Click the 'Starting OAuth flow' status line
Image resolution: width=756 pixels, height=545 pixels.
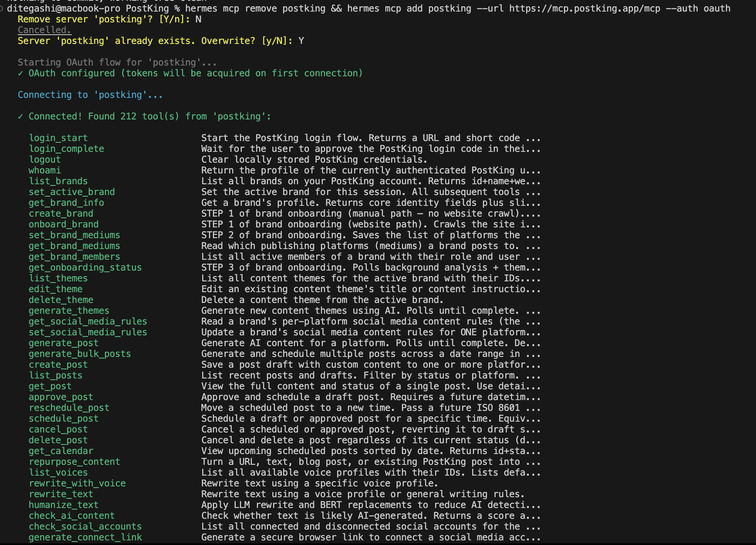click(x=117, y=62)
